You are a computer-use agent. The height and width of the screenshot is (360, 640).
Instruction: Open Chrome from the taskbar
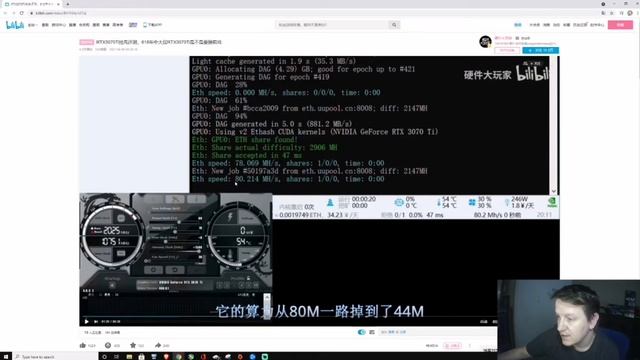point(178,356)
